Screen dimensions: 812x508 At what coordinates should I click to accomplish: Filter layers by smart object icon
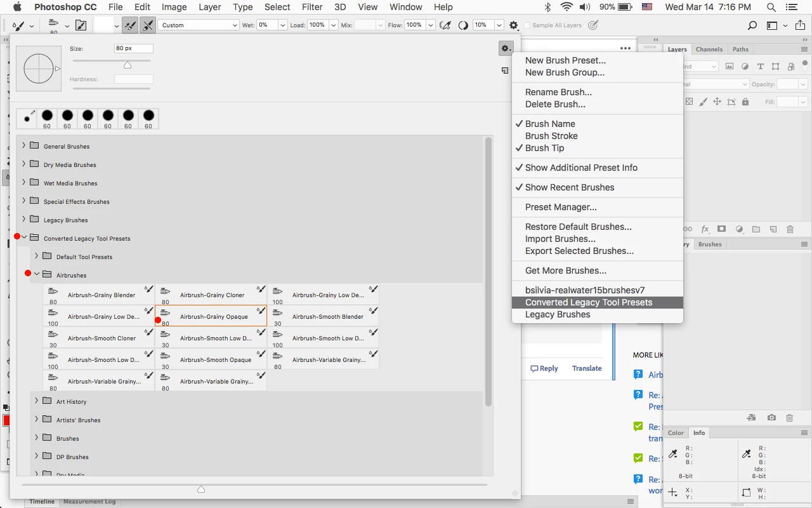click(x=791, y=67)
